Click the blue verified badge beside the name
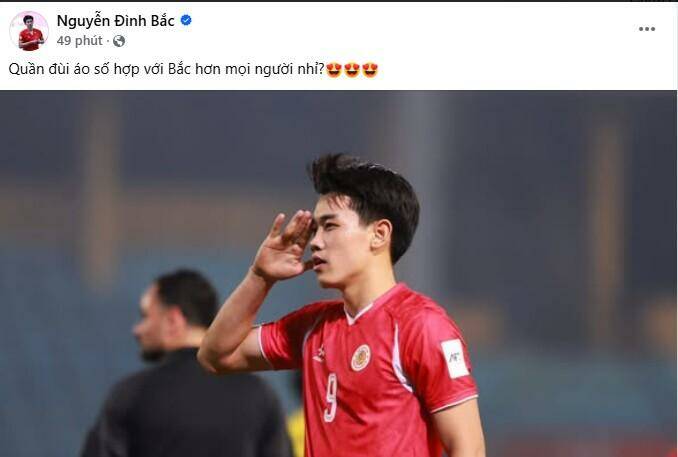Viewport: 678px width, 457px height. 186,20
